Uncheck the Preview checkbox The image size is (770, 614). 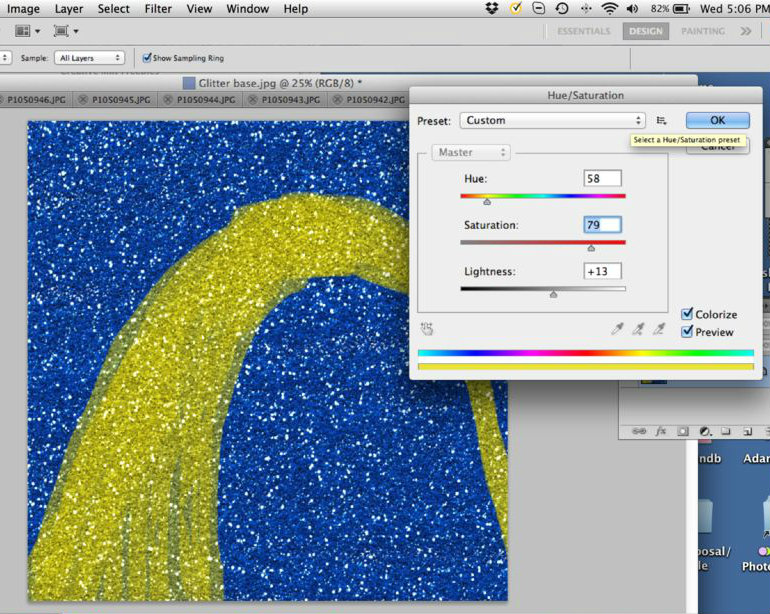tap(687, 332)
